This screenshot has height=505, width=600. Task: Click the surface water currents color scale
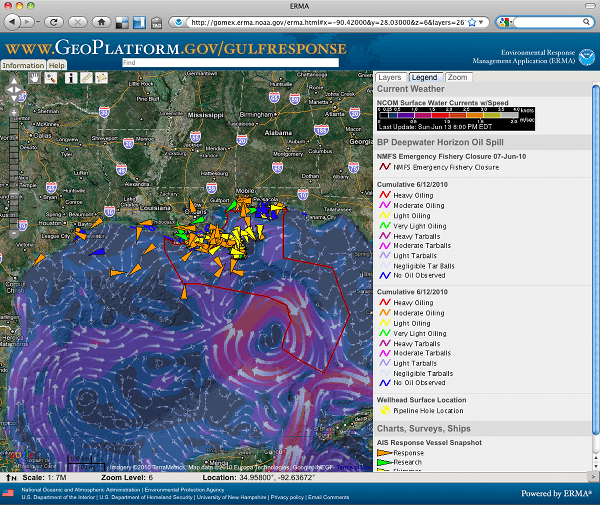[456, 119]
